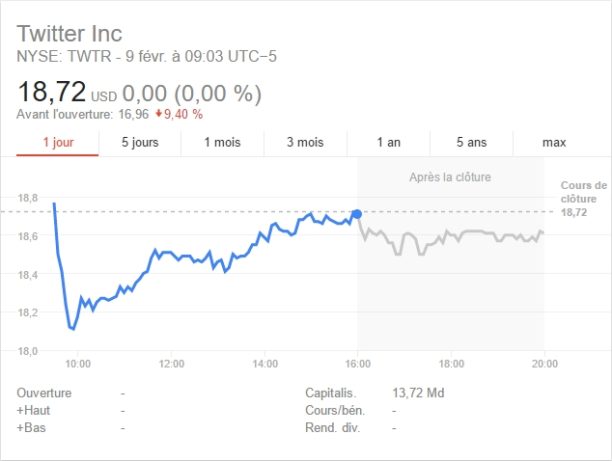Click the 'Capitalis.' 13,72 Md value
This screenshot has height=461, width=612.
pyautogui.click(x=420, y=393)
